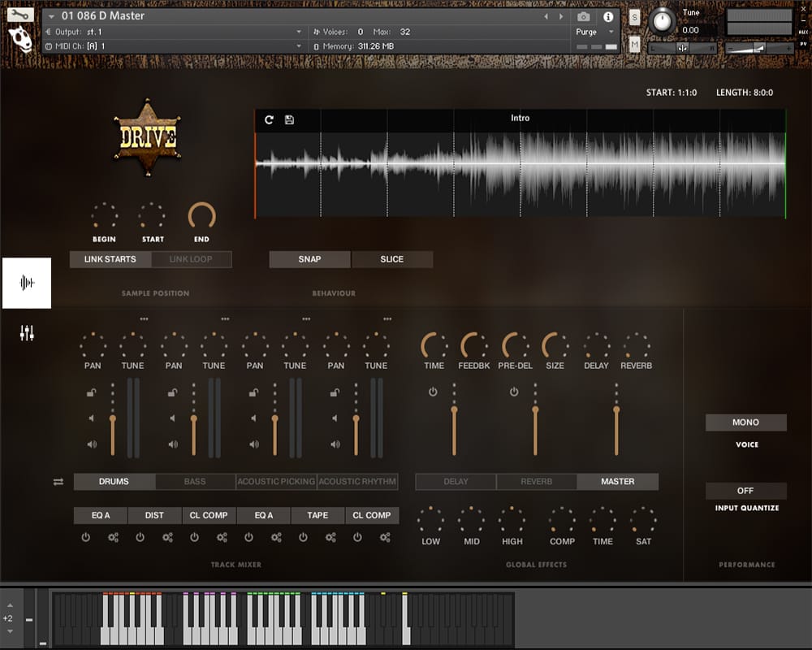Toggle the Kontakt Solo S button
Screen dimensions: 812x650
pos(634,17)
